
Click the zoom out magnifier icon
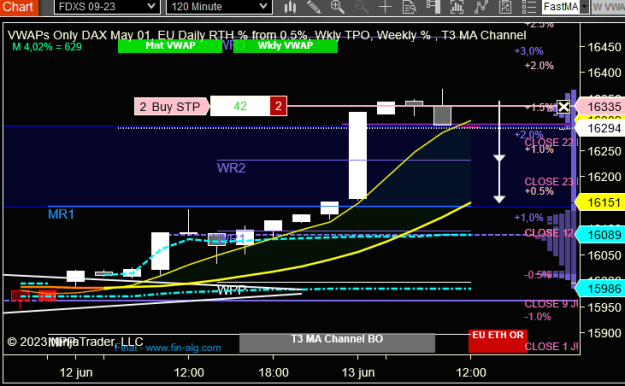point(361,7)
